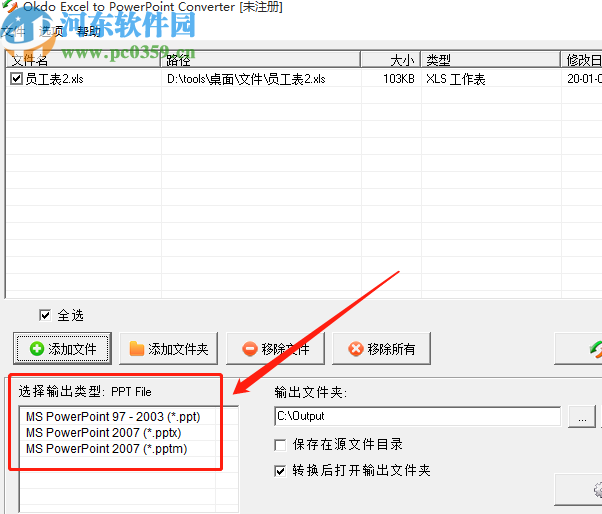Open the 帮助 (Help) menu
Screen dimensions: 602x514
89,31
